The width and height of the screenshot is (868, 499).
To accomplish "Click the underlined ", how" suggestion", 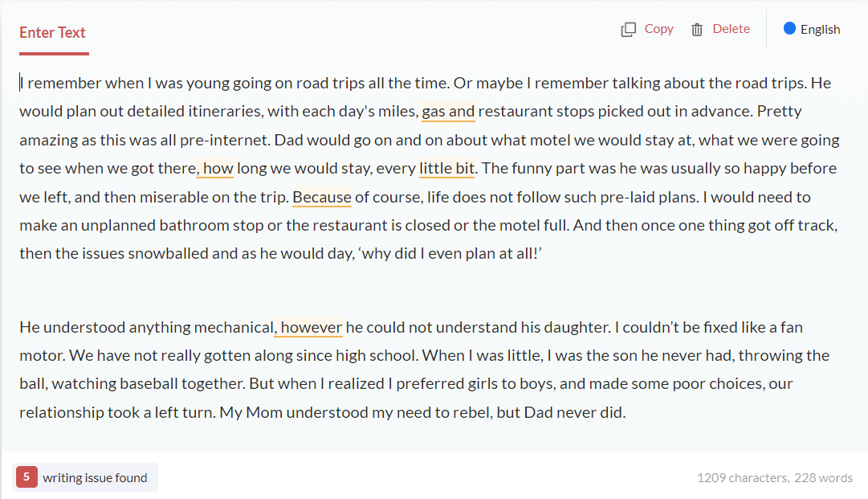I will 215,169.
